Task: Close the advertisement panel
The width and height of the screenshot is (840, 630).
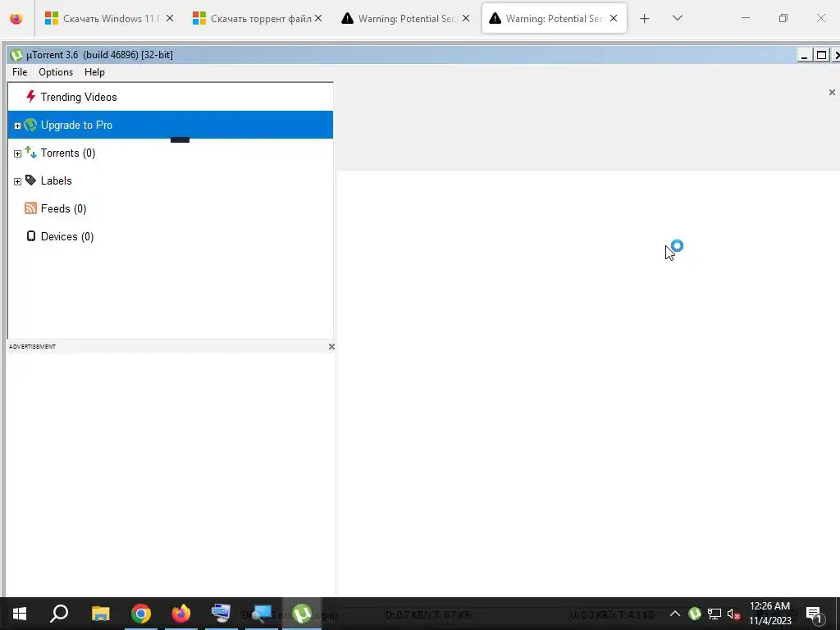Action: point(331,347)
